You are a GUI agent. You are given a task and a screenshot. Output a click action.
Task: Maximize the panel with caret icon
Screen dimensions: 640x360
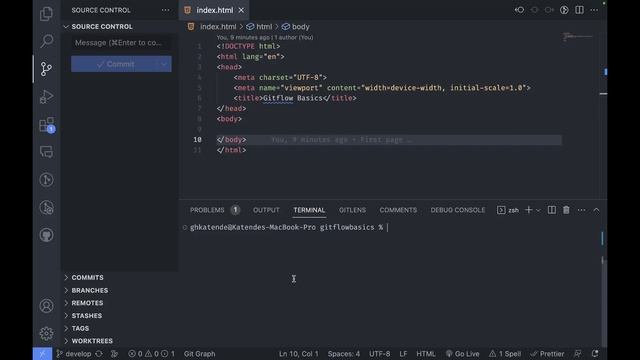point(596,210)
